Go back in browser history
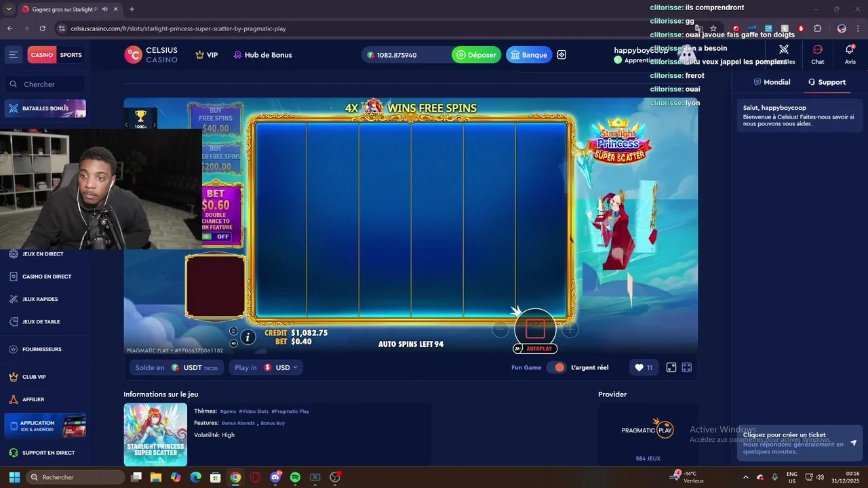The image size is (868, 488). pos(9,28)
